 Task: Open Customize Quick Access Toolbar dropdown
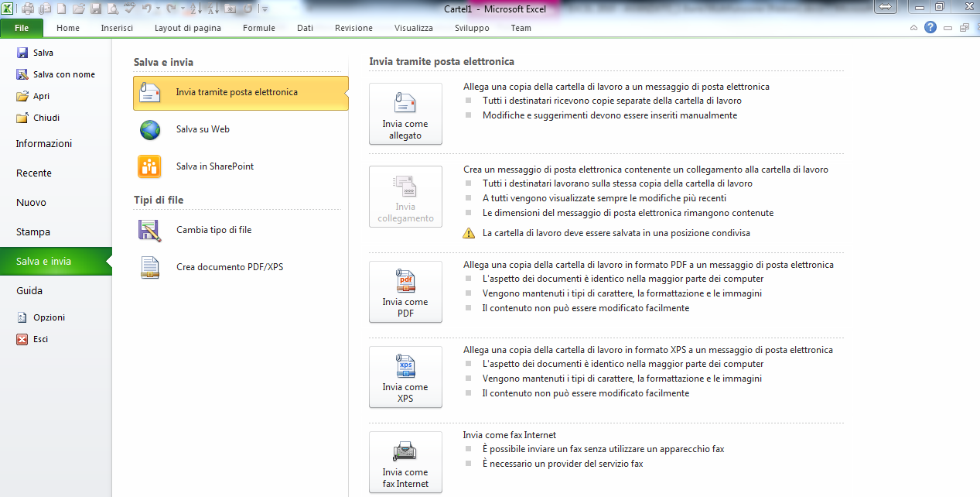[265, 9]
